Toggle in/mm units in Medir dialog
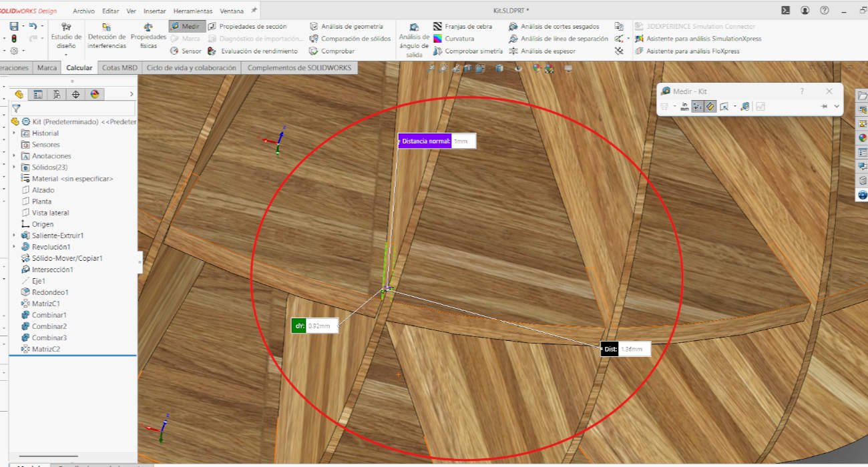 point(684,106)
